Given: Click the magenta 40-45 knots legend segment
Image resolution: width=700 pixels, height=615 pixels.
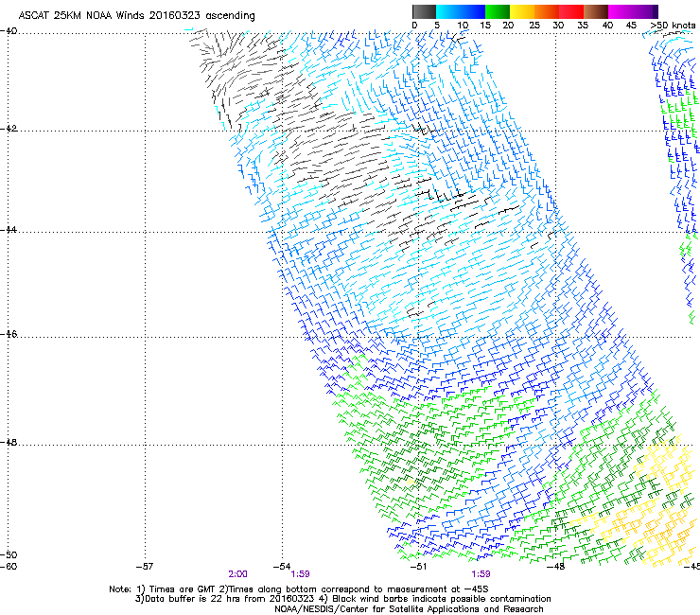Looking at the screenshot, I should click(621, 11).
